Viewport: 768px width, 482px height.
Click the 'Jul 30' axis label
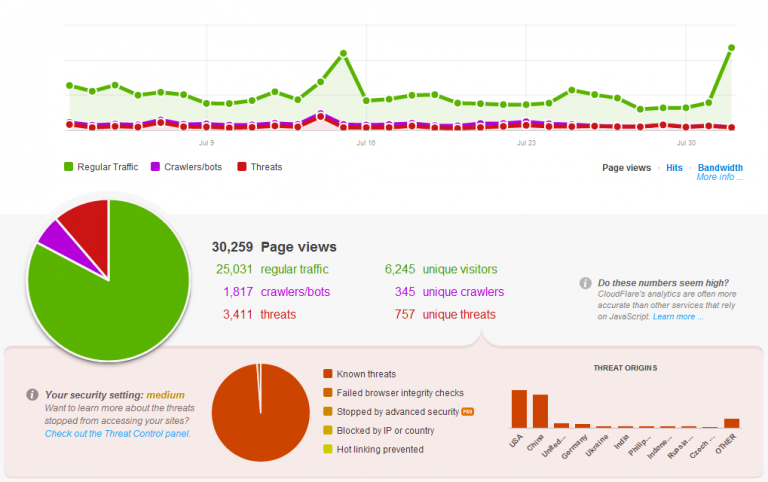686,143
